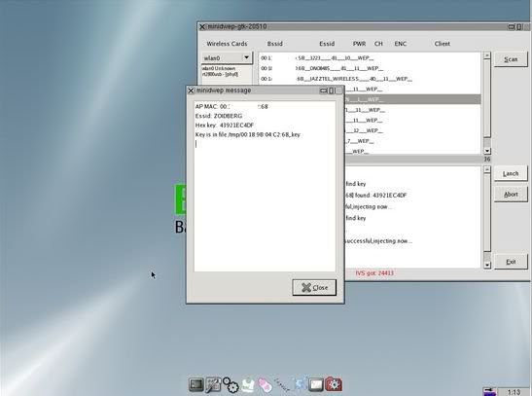Open the two-gears settings icon in dock
532x396 pixels.
point(231,385)
